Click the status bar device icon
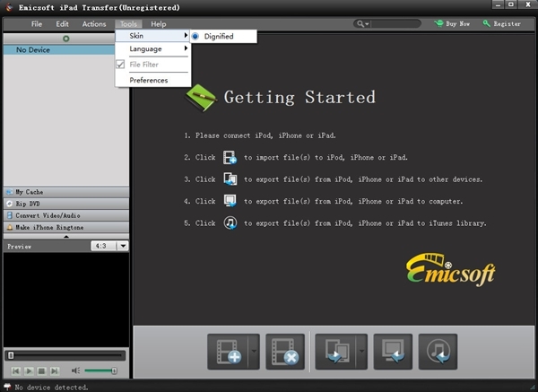Image resolution: width=538 pixels, height=392 pixels. 7,387
